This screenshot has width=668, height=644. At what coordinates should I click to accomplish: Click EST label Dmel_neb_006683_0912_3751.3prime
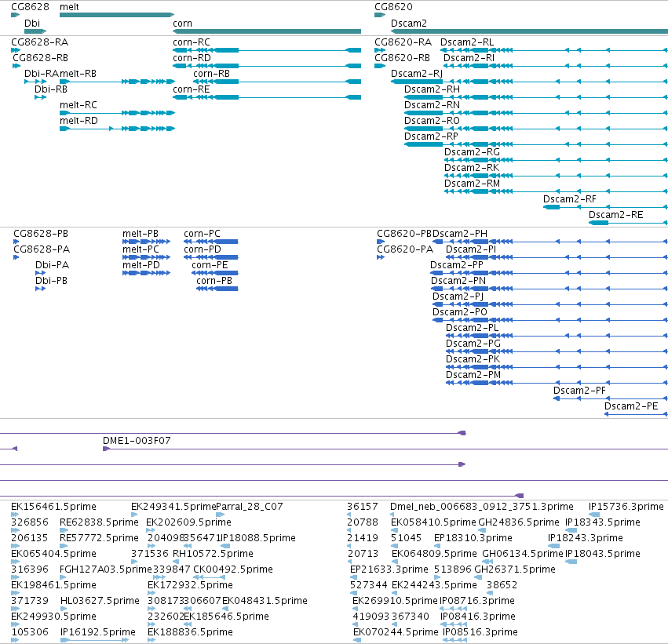482,507
